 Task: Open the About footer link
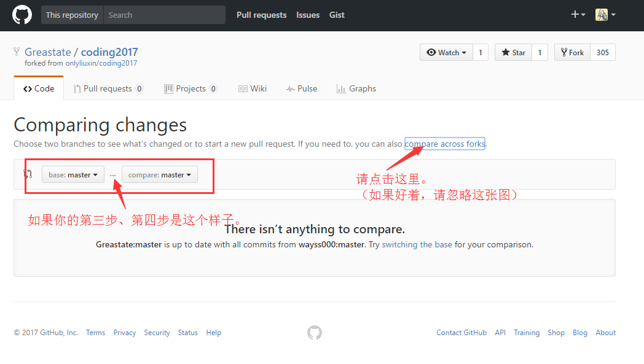pos(606,333)
